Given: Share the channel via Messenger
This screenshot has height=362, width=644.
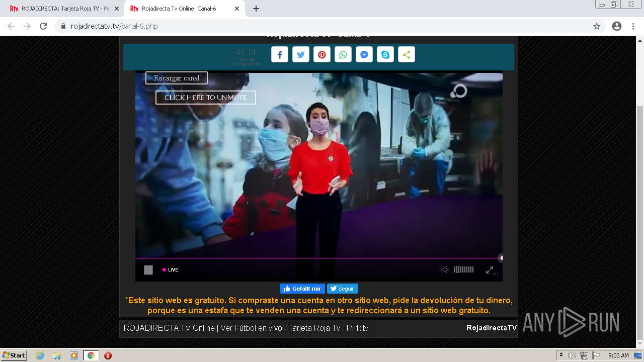Looking at the screenshot, I should pyautogui.click(x=364, y=55).
